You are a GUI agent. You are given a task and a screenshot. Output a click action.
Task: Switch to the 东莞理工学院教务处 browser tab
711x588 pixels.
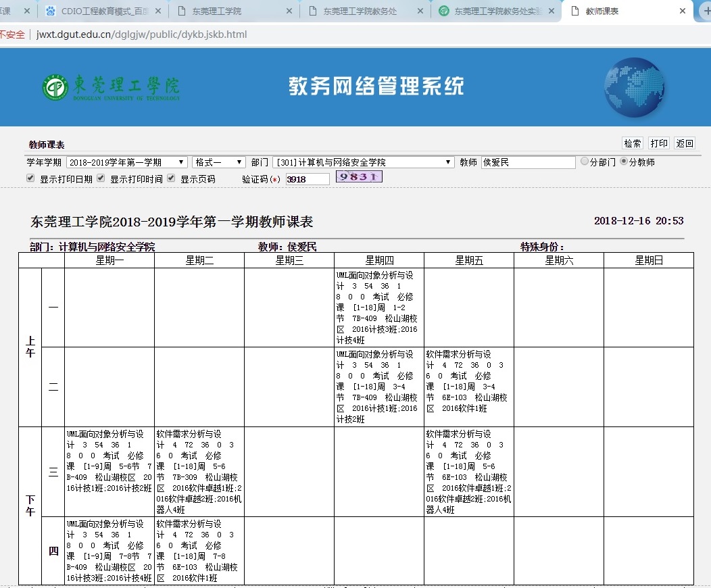(364, 11)
